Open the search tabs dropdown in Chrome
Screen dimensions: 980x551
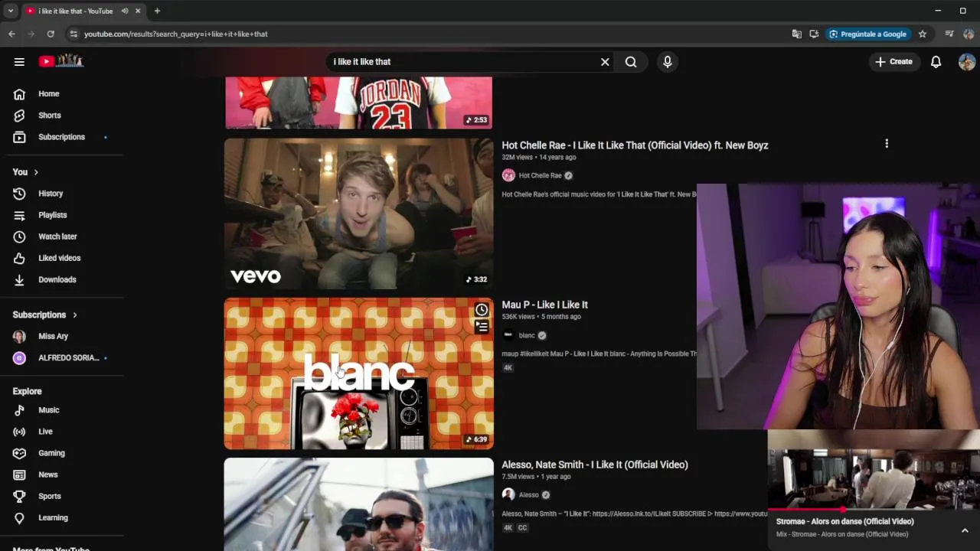pyautogui.click(x=10, y=11)
